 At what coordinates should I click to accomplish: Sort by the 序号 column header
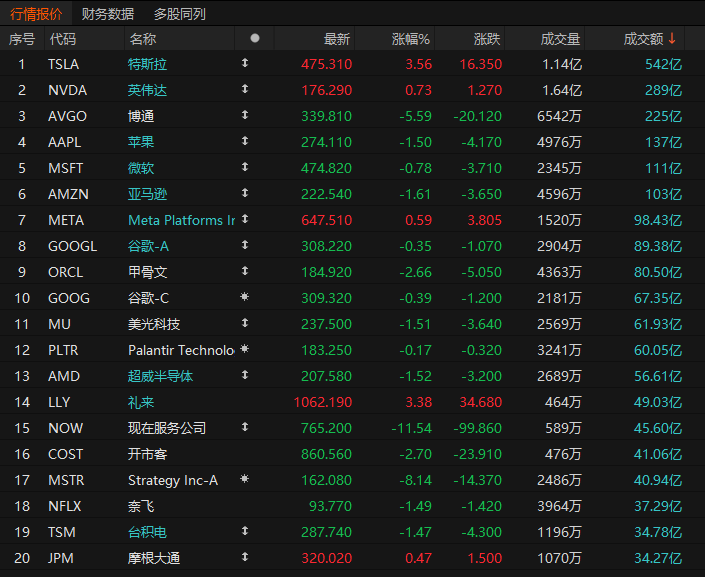pos(22,39)
